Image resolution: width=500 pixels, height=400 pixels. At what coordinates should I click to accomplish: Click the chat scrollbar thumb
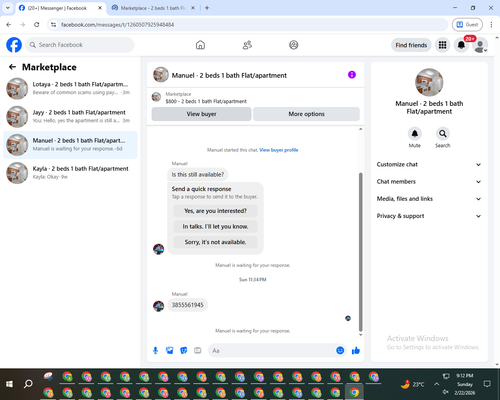pos(360,252)
